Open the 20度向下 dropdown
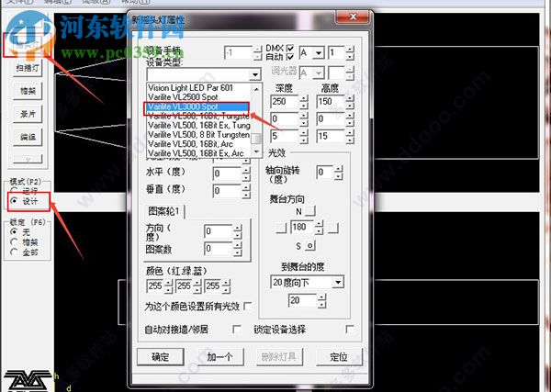 point(338,283)
